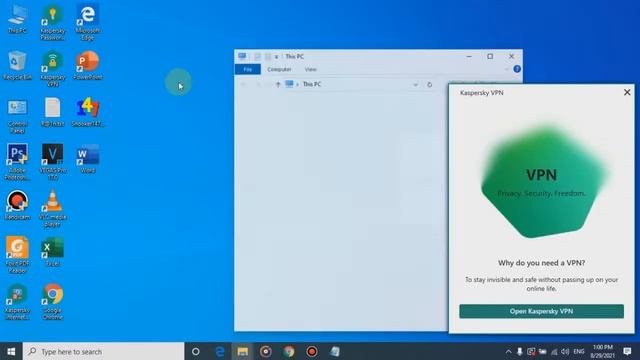640x360 pixels.
Task: Switch to File Explorer taskbar icon
Action: click(242, 351)
